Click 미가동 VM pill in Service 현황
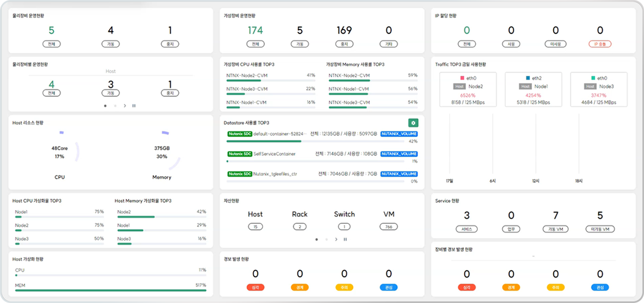 tap(600, 229)
